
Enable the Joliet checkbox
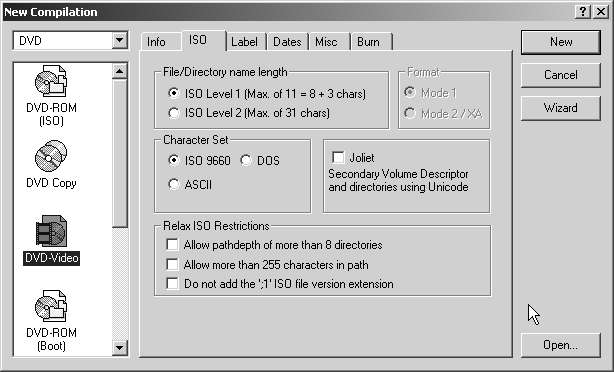coord(338,157)
